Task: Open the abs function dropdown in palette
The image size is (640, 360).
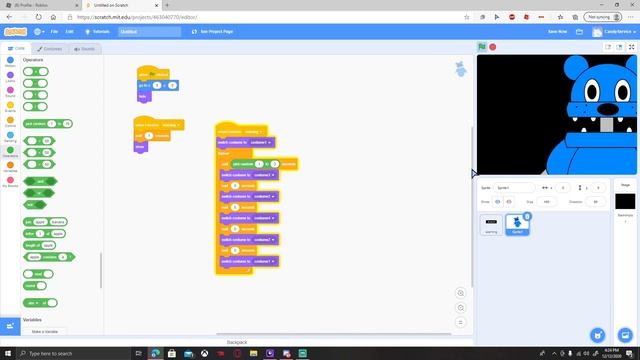Action: click(32, 303)
